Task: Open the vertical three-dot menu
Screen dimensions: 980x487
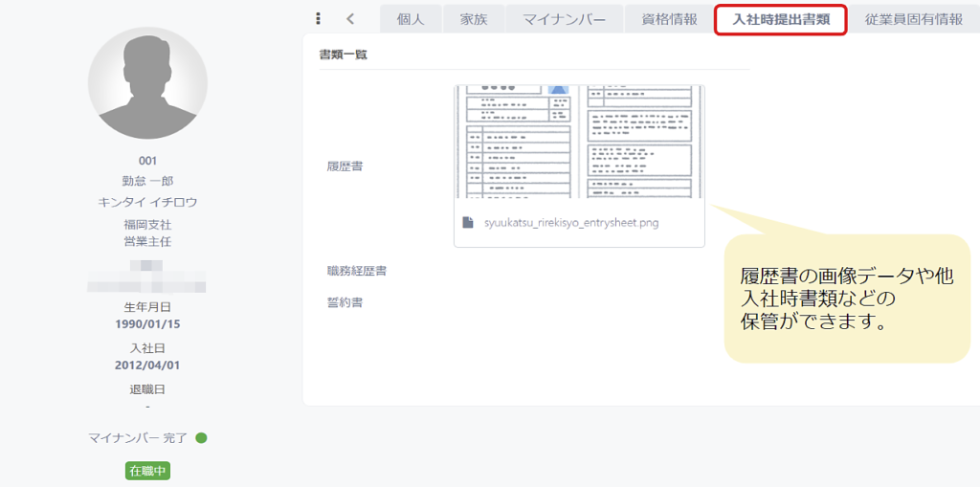Action: (318, 19)
